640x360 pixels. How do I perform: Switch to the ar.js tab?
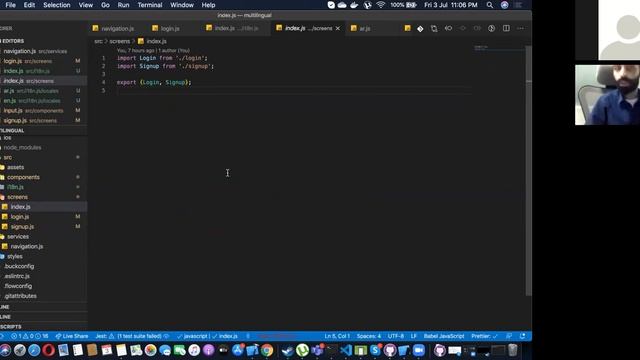(364, 28)
